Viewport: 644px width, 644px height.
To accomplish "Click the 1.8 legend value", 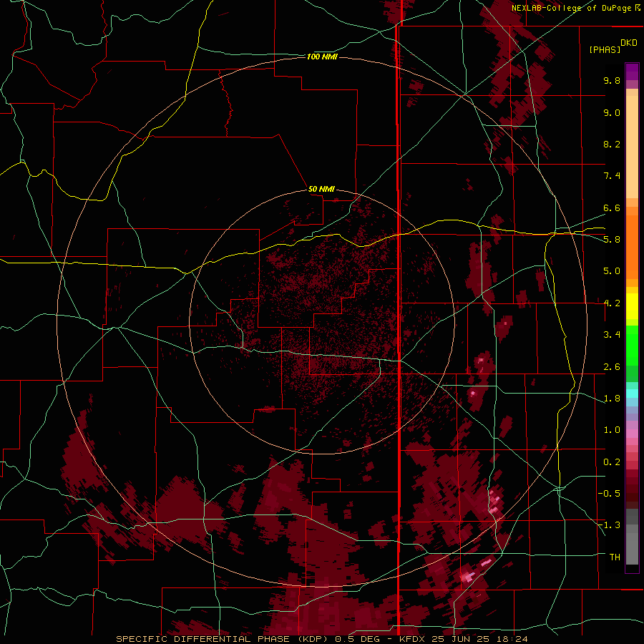I will [612, 399].
